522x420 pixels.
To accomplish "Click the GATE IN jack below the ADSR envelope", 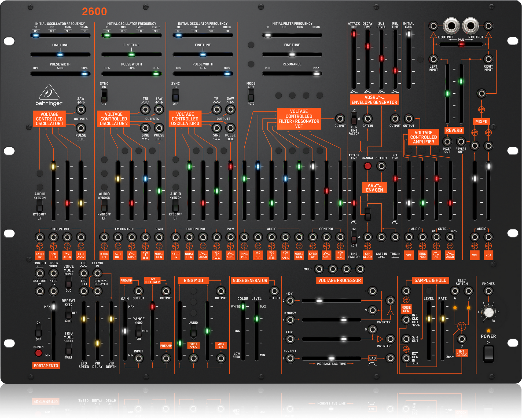I will pyautogui.click(x=368, y=118).
